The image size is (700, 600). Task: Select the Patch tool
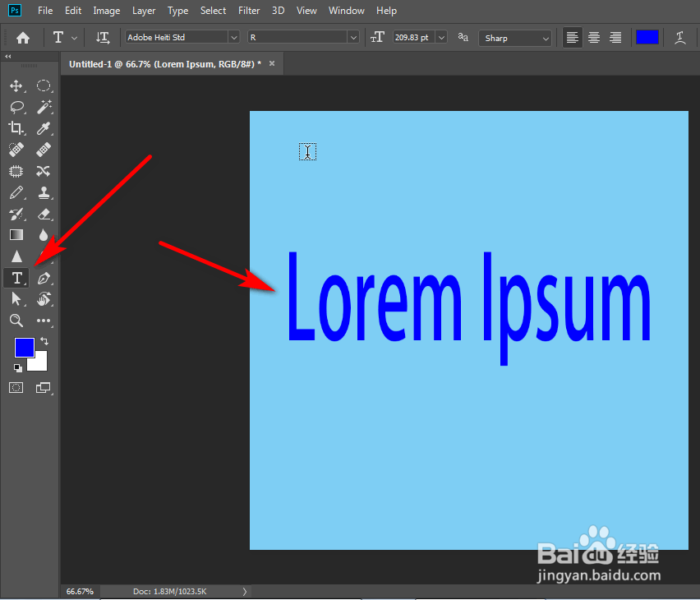point(16,171)
